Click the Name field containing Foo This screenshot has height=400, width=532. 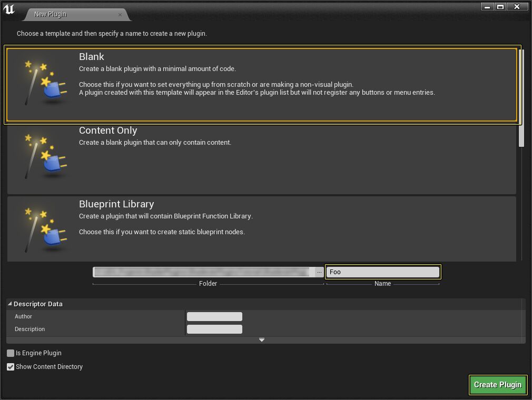click(x=382, y=272)
